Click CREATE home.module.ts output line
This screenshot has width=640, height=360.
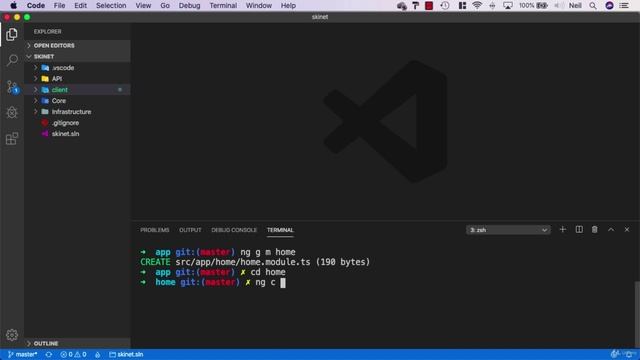coord(255,262)
